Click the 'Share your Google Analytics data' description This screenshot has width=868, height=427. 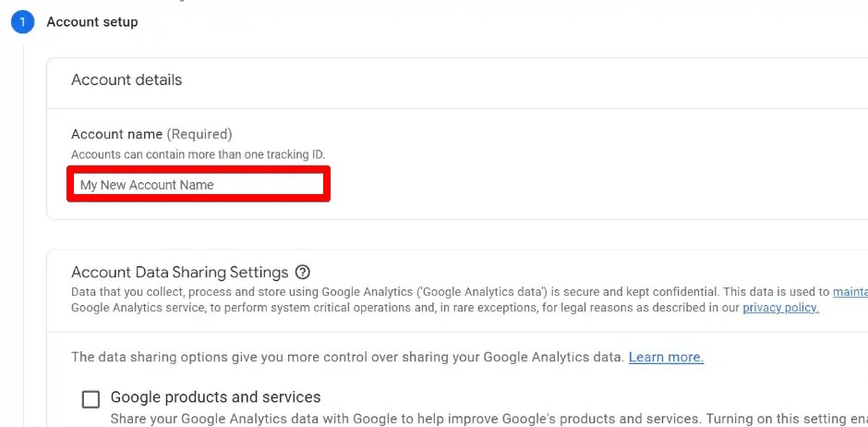tap(488, 419)
